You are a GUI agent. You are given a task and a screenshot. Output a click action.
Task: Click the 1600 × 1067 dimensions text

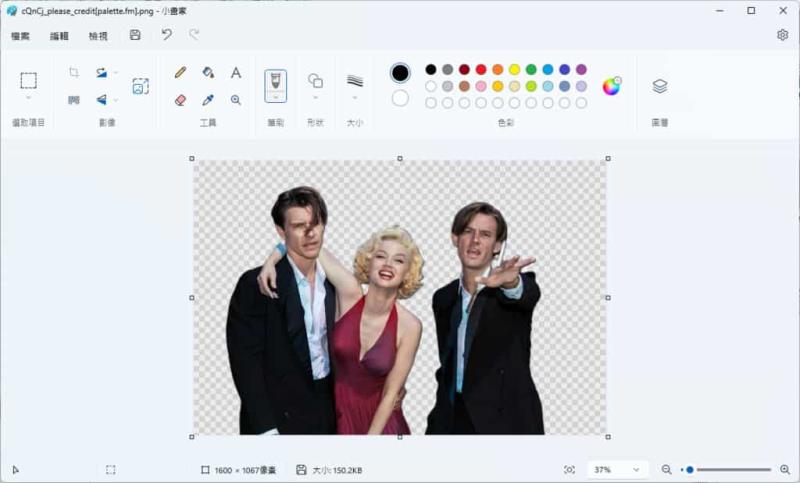click(x=245, y=470)
